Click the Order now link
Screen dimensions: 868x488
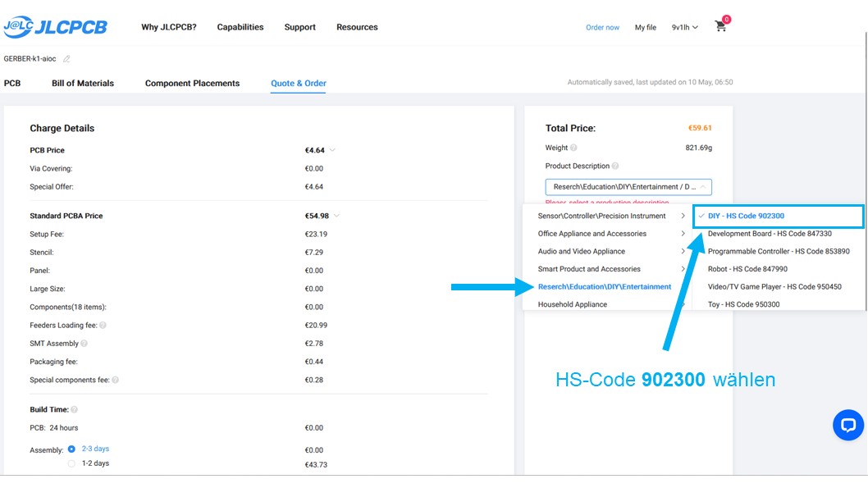[602, 27]
